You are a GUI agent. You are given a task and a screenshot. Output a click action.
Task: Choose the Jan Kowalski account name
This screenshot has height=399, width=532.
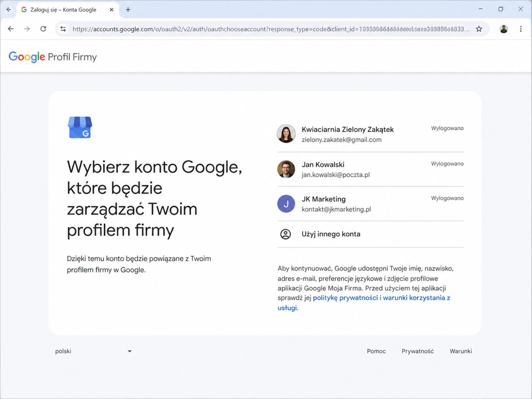(323, 165)
